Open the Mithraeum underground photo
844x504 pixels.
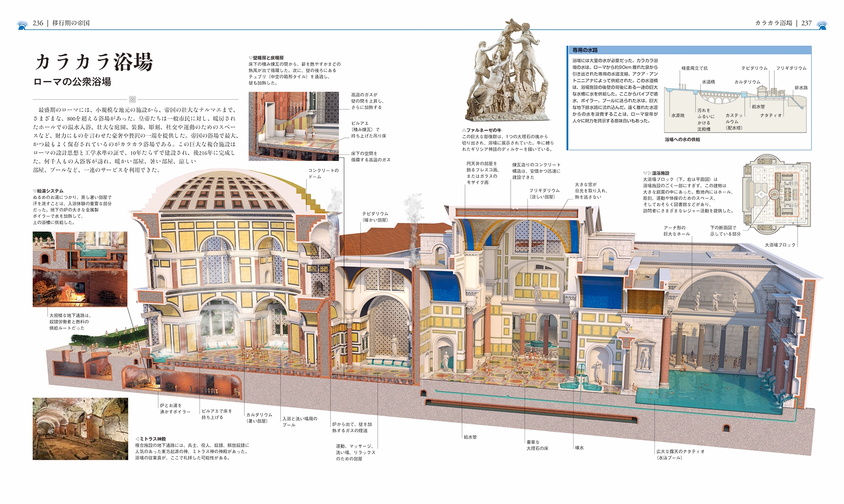[80, 429]
